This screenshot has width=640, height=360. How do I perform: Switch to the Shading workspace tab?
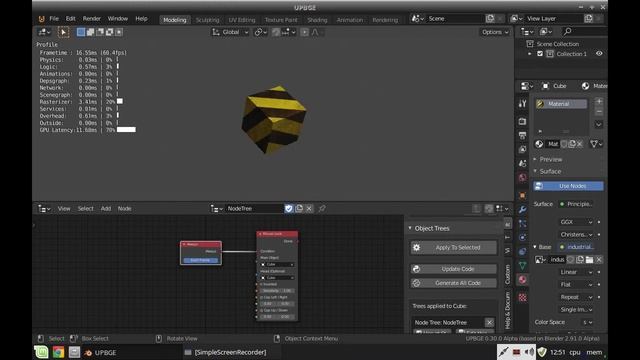click(317, 20)
